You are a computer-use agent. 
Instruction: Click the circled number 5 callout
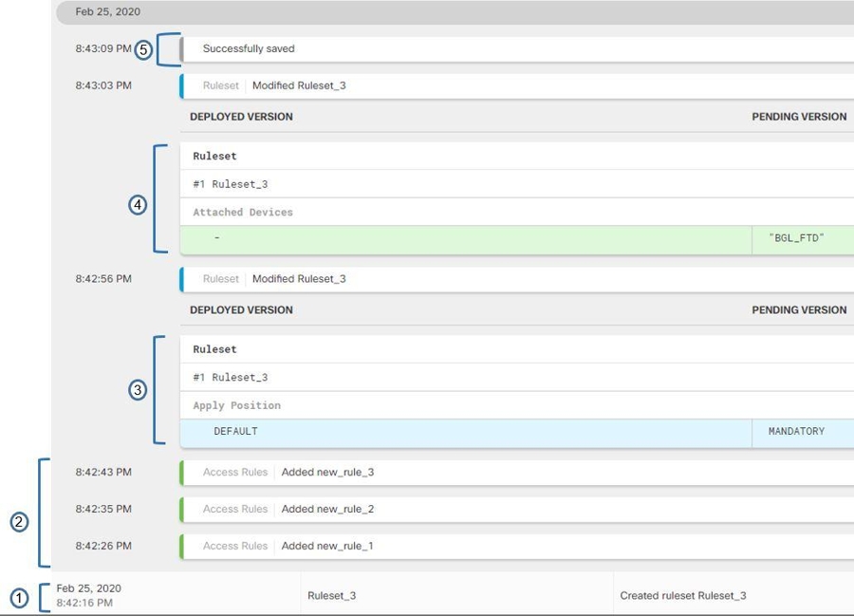[143, 49]
